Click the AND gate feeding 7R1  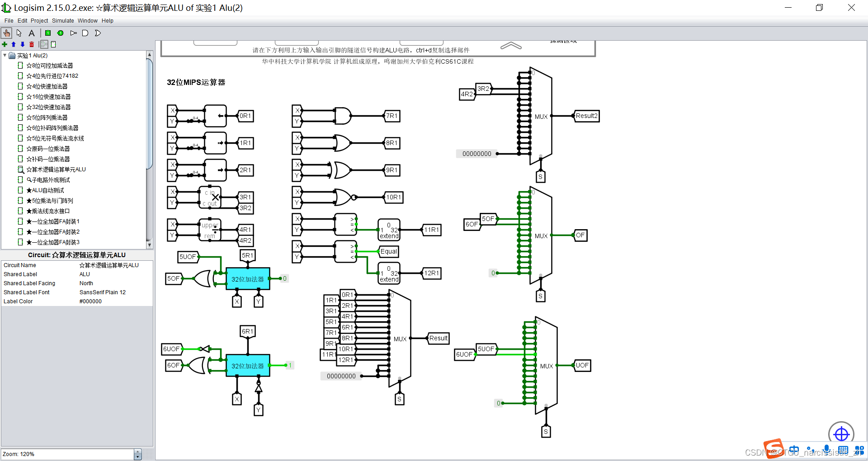(343, 116)
